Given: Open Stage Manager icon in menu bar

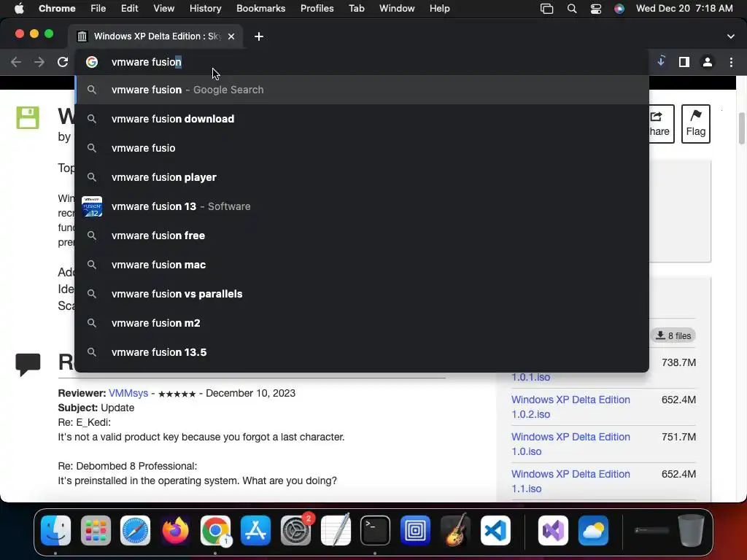Looking at the screenshot, I should coord(547,8).
